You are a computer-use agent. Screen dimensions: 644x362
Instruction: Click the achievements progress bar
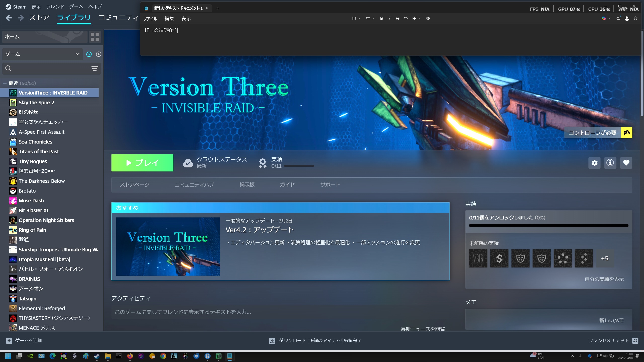tap(548, 225)
